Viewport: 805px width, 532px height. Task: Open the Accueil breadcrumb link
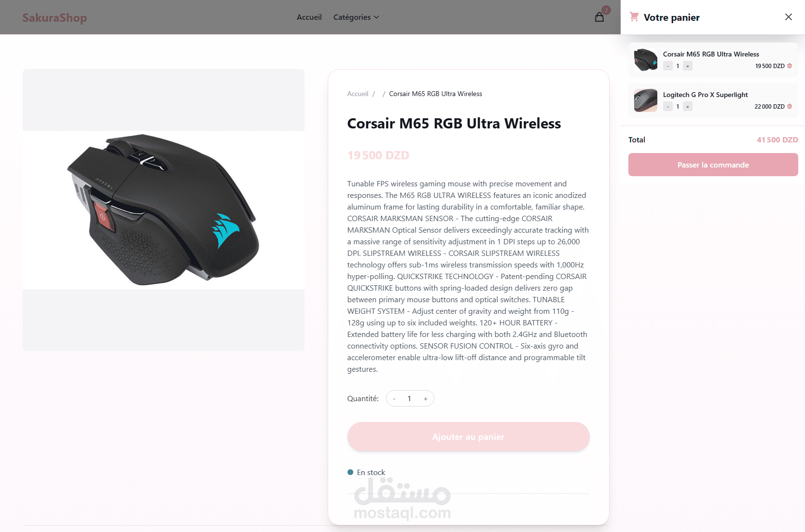point(358,94)
